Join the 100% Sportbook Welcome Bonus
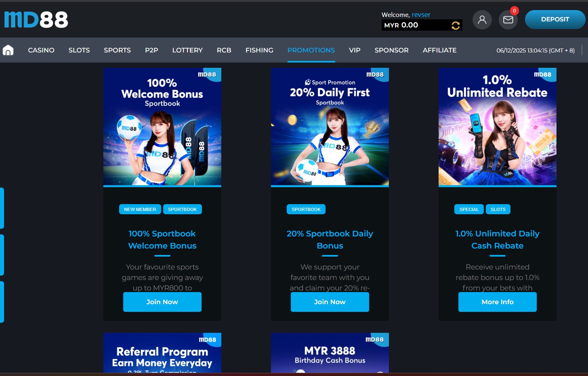Image resolution: width=588 pixels, height=376 pixels. click(162, 302)
